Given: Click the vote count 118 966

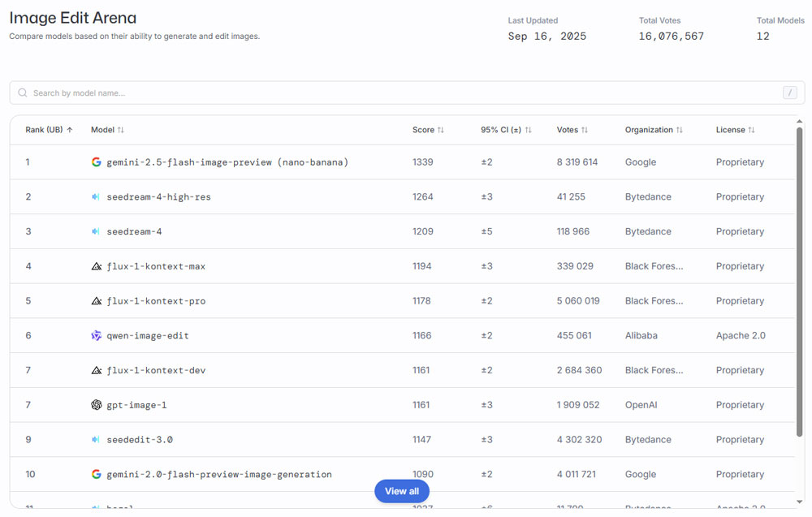Looking at the screenshot, I should [572, 231].
